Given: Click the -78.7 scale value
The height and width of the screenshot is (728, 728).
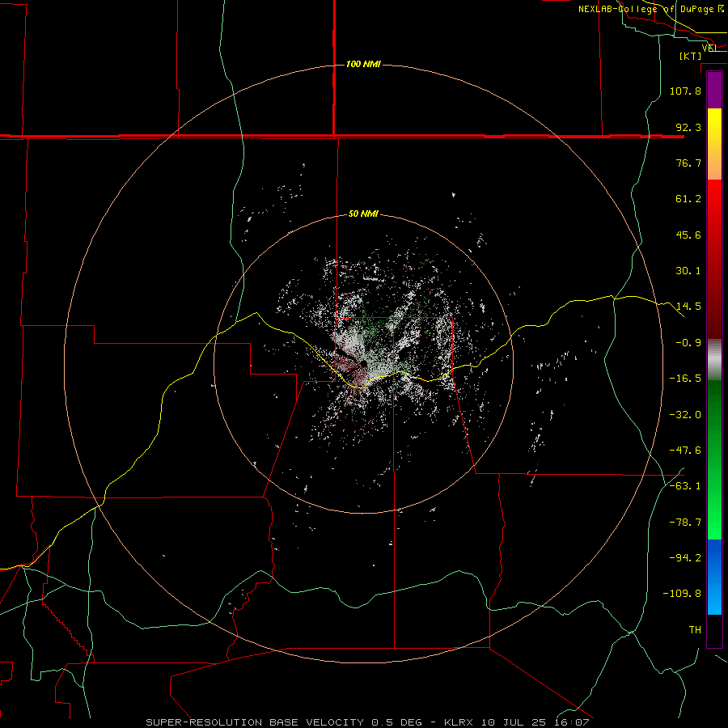Looking at the screenshot, I should pos(685,523).
